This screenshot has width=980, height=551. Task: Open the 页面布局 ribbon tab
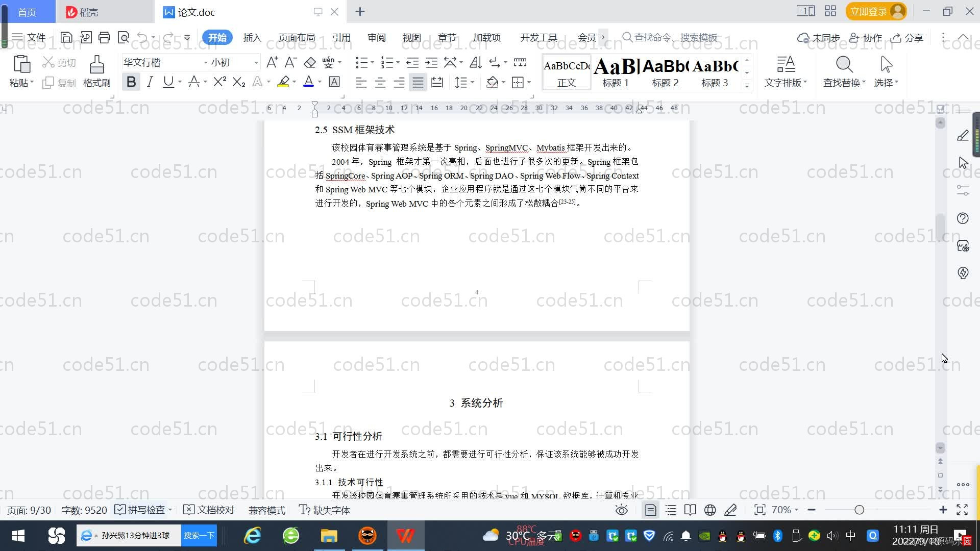[x=297, y=38]
